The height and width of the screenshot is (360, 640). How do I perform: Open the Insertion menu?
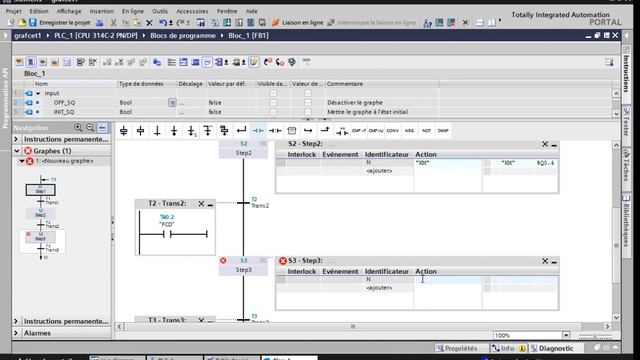(x=102, y=11)
